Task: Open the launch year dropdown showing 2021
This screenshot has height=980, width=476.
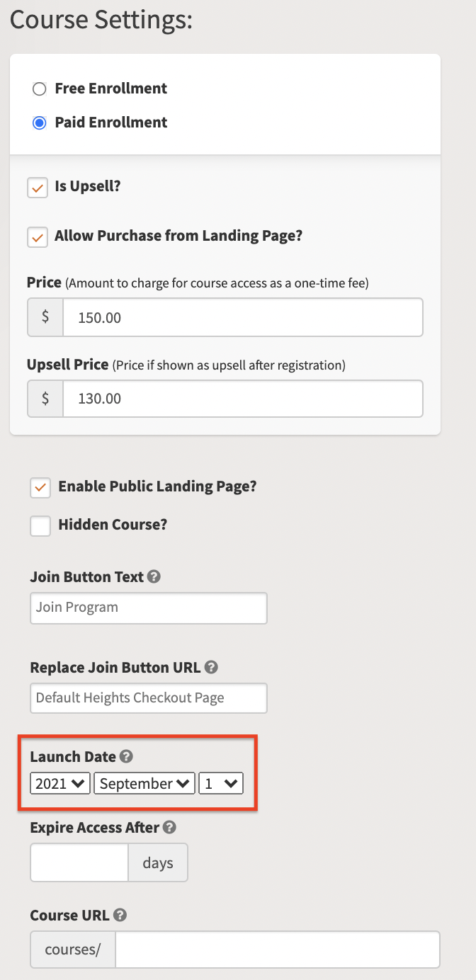Action: coord(60,783)
